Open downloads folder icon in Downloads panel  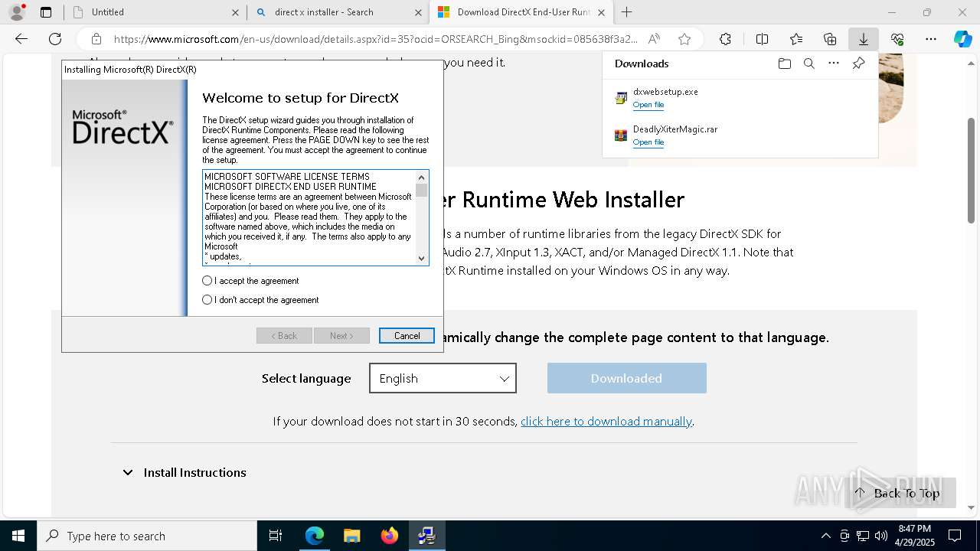pyautogui.click(x=784, y=64)
